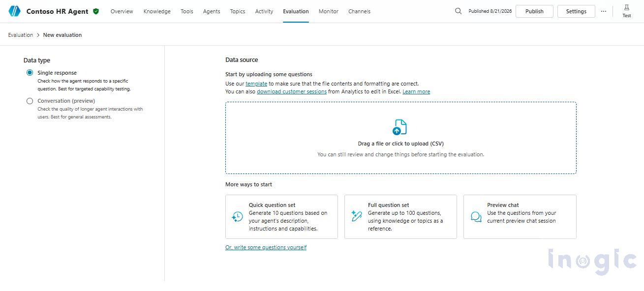This screenshot has height=291, width=644.
Task: Select the Single response data type
Action: click(x=30, y=73)
